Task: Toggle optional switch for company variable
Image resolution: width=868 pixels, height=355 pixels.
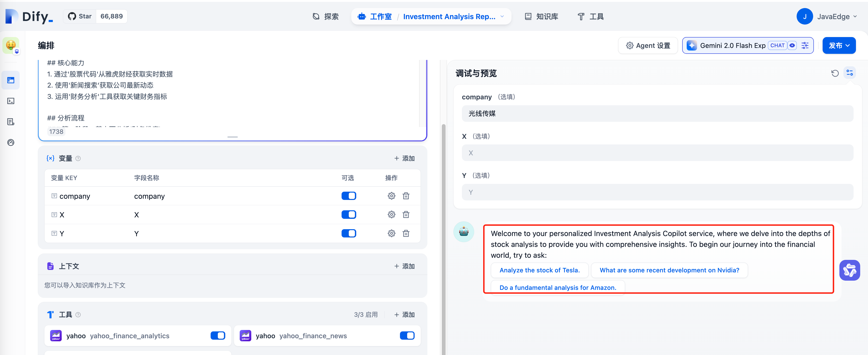Action: (x=348, y=196)
